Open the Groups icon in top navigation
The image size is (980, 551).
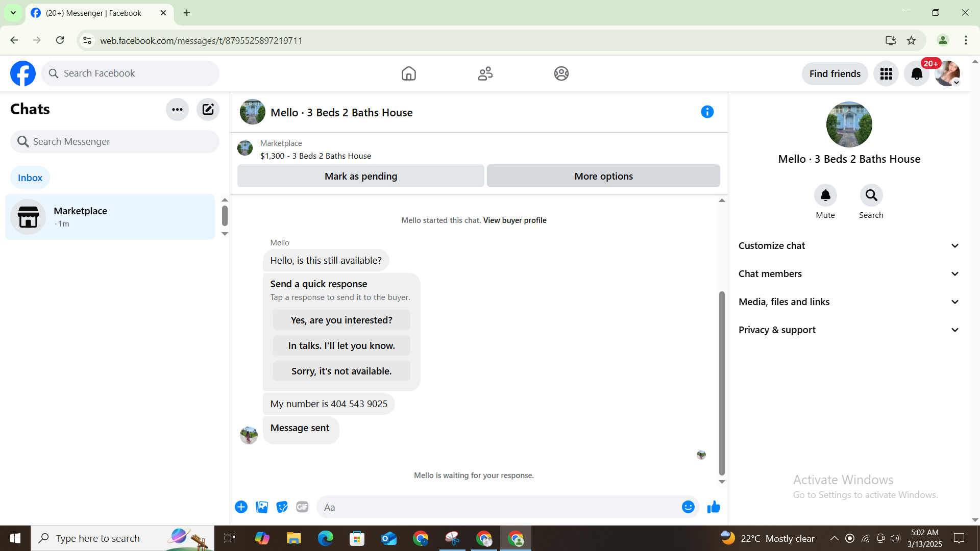[x=561, y=73]
